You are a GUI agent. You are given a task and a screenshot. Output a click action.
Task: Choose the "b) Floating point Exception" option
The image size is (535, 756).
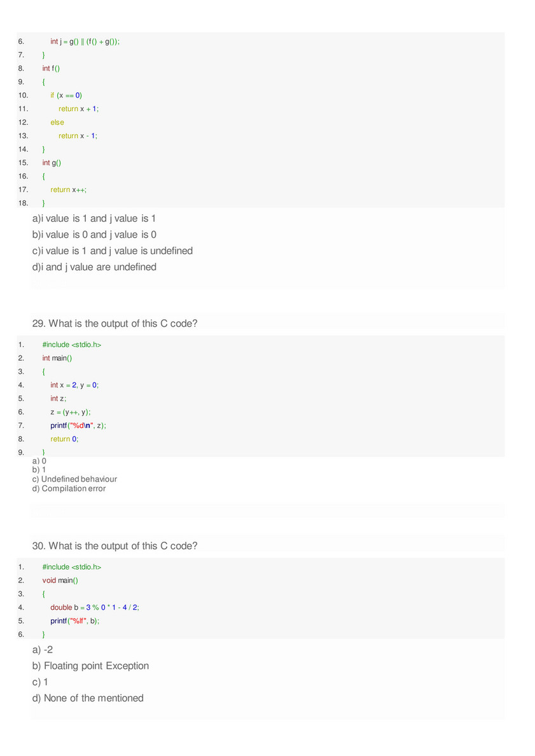[90, 666]
